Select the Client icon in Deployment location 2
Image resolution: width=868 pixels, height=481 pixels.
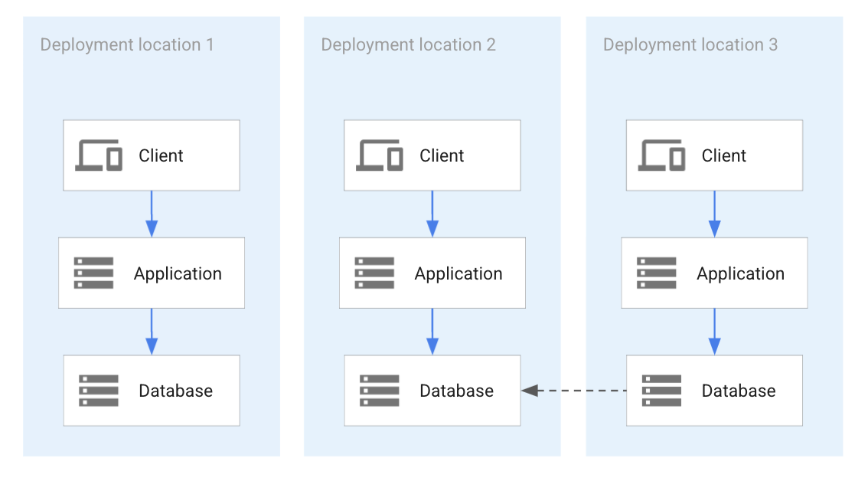click(380, 153)
